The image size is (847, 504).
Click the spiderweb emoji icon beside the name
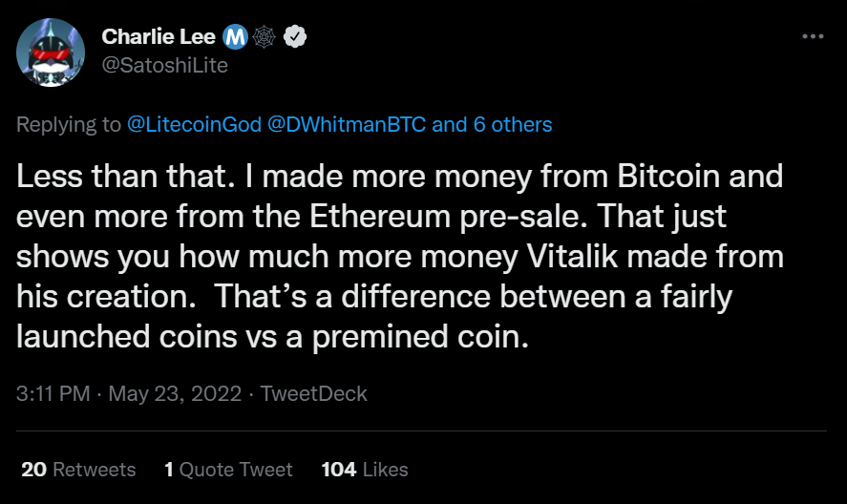(x=264, y=37)
